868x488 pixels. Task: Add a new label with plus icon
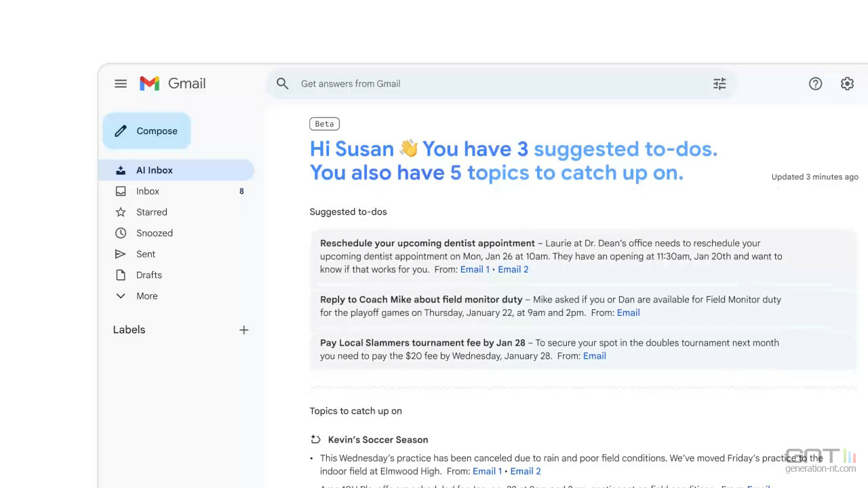[x=244, y=330]
